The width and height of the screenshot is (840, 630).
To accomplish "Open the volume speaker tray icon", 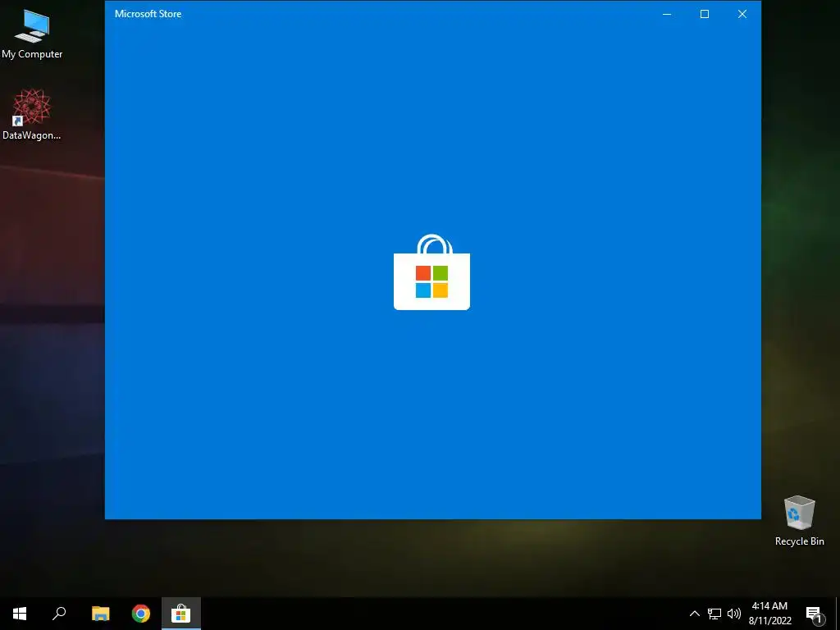I will coord(734,614).
